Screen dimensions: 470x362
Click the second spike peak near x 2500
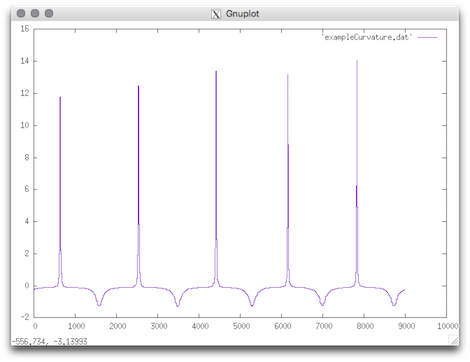[x=139, y=86]
